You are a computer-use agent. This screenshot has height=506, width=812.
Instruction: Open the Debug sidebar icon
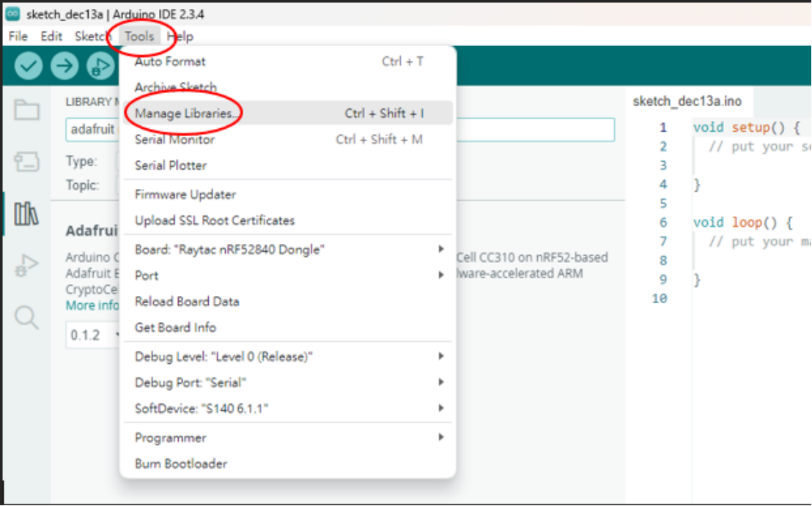(26, 265)
